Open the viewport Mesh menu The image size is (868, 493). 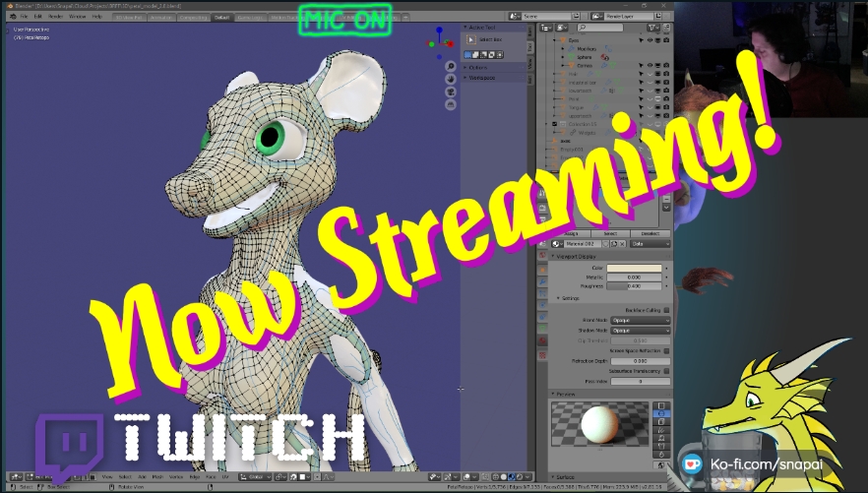(x=157, y=477)
